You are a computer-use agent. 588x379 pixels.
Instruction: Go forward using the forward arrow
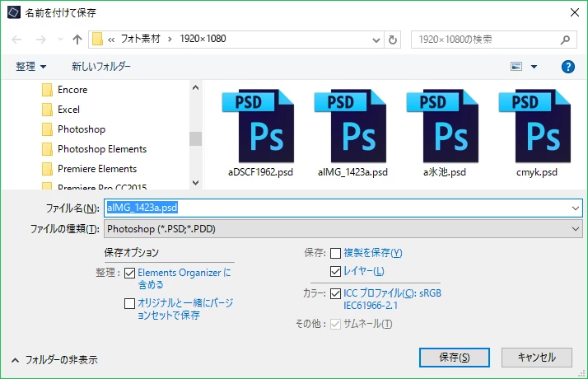(41, 40)
